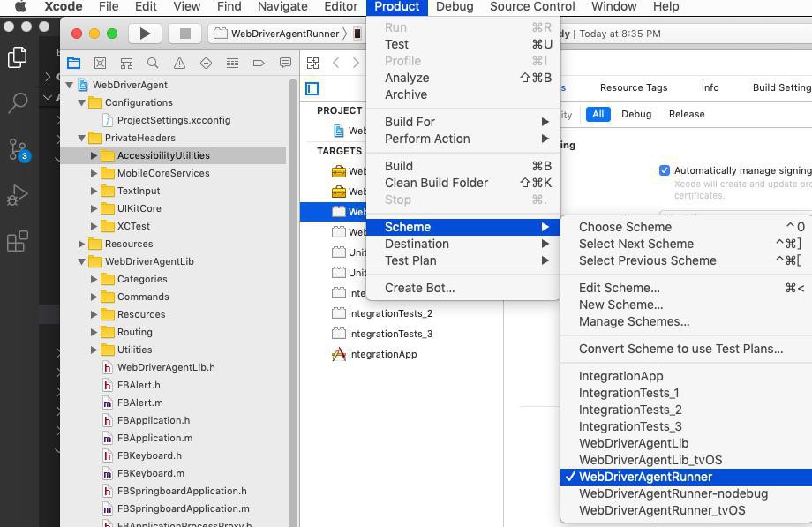Choose Test from the Product menu
Viewport: 812px width, 527px height.
[463, 44]
